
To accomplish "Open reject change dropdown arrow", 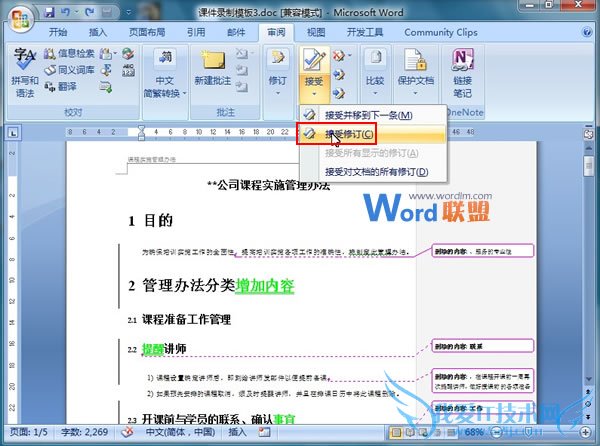I will (x=350, y=55).
